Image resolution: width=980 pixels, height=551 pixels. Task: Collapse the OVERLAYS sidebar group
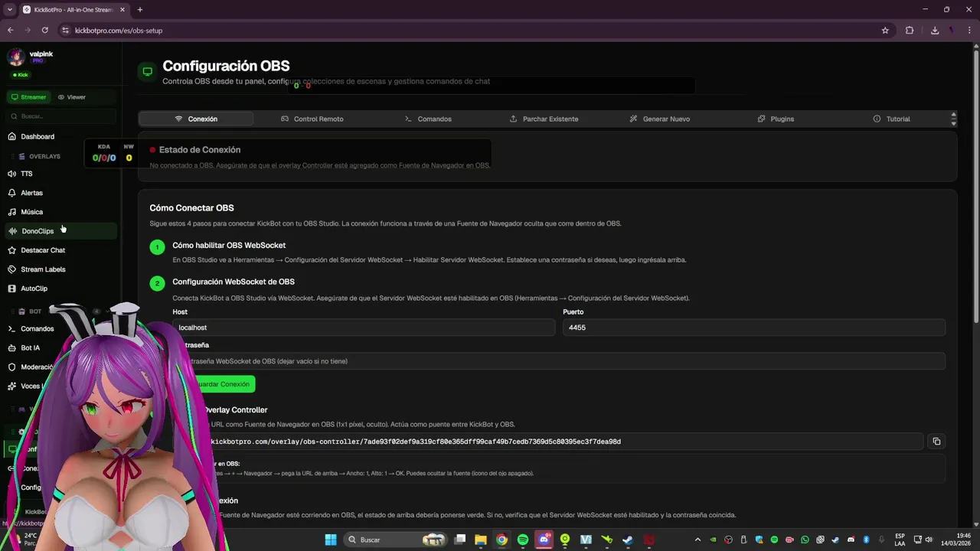coord(44,156)
